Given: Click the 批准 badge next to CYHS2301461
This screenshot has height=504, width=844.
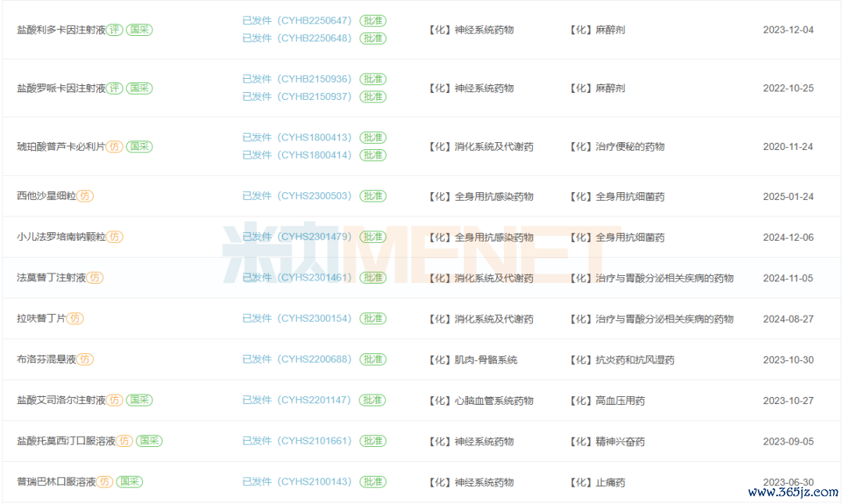Looking at the screenshot, I should 373,277.
